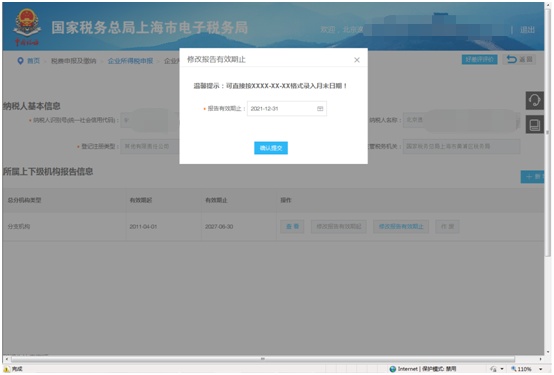Click the 修改报告有效期止 button in row
Viewport: 554px width, 375px height.
coord(401,226)
